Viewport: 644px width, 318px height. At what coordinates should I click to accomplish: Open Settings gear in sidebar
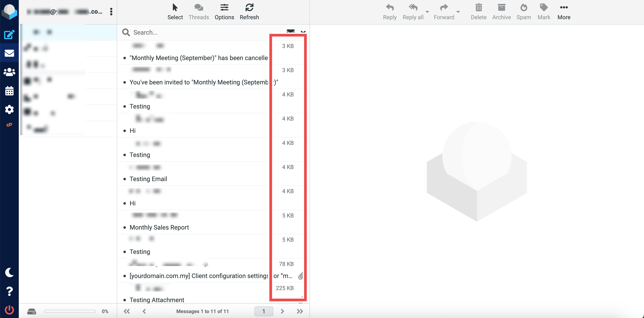click(9, 109)
